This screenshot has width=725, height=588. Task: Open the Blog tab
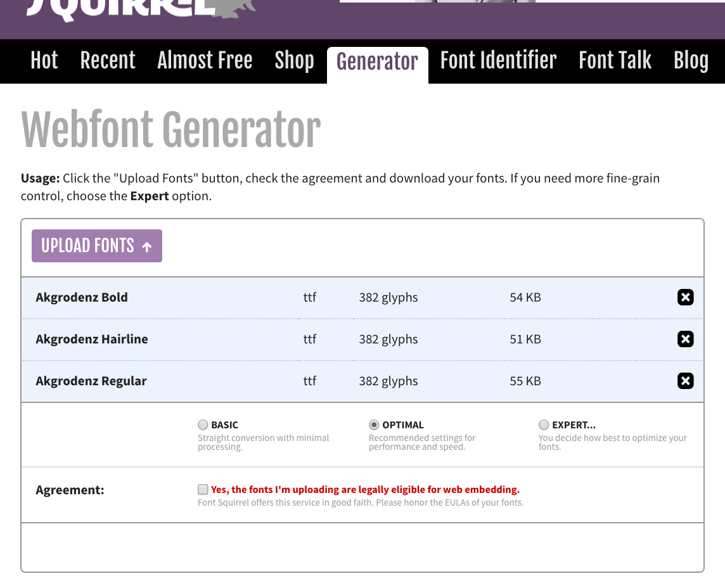click(x=691, y=61)
